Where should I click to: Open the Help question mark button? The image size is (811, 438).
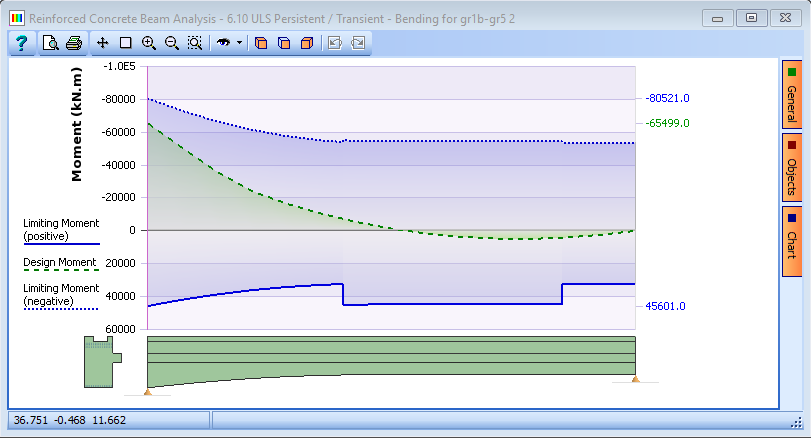21,43
